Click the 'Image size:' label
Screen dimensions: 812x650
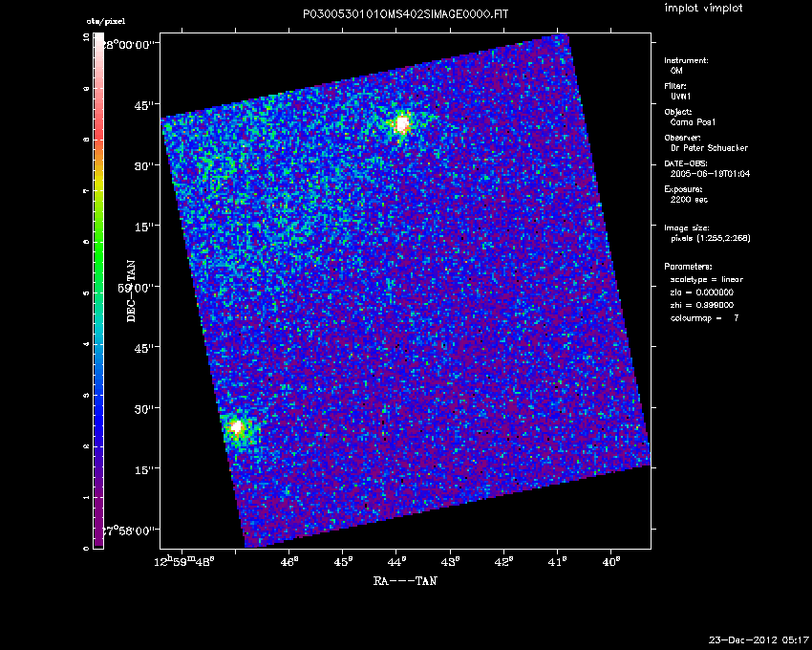[687, 228]
